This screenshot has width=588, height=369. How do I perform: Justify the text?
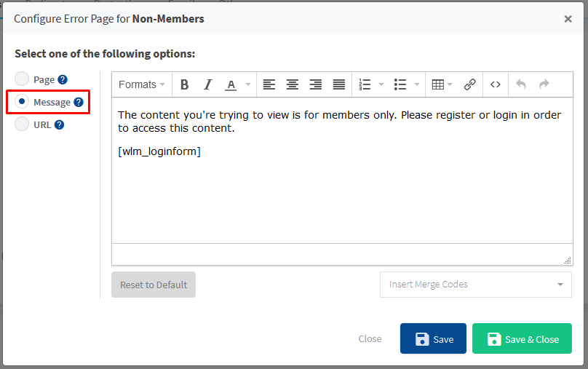click(x=339, y=84)
